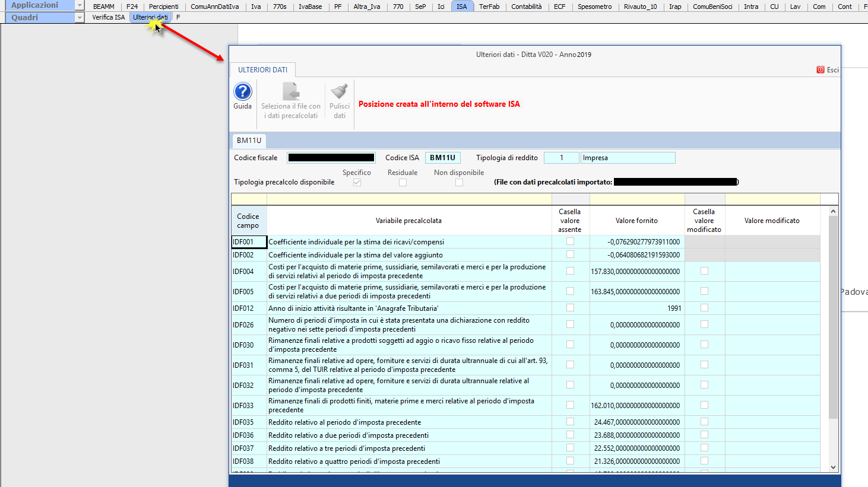Switch to the Verifica ISA tab

click(x=109, y=17)
